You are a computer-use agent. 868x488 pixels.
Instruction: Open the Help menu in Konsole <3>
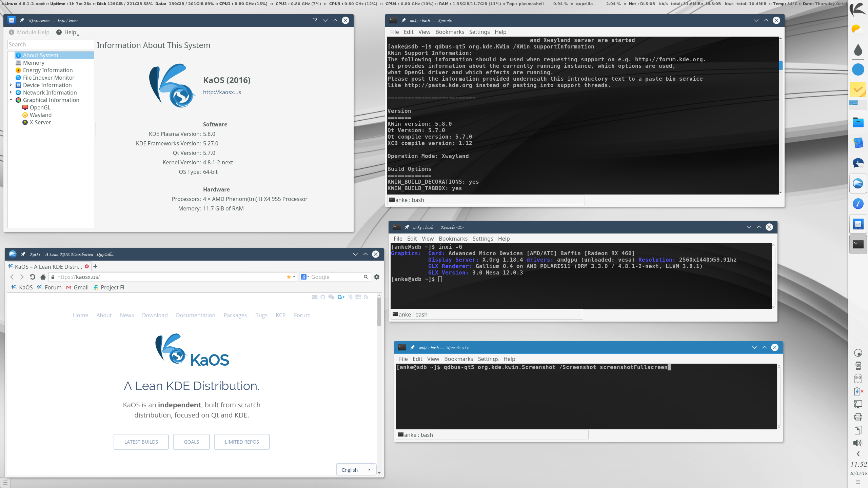tap(509, 359)
